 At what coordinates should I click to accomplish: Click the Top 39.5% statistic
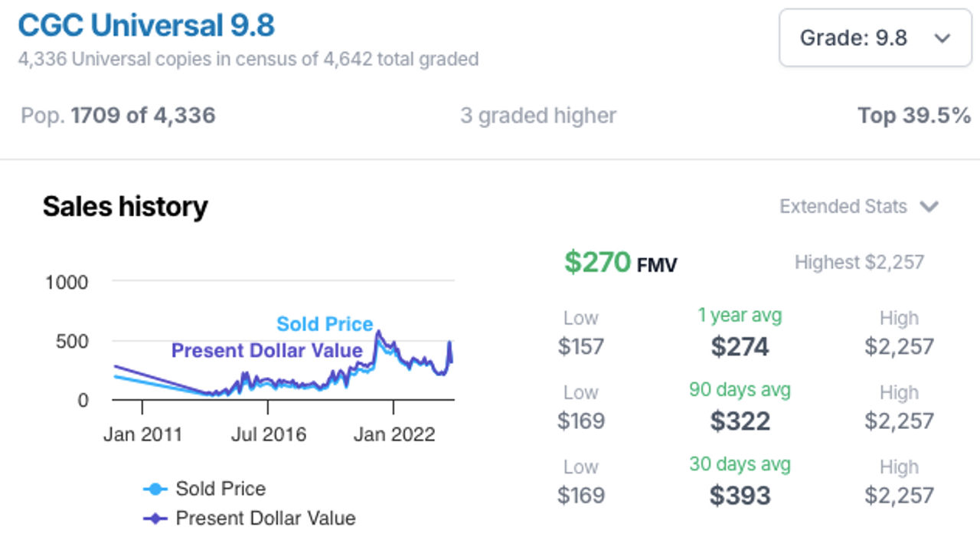pyautogui.click(x=914, y=116)
